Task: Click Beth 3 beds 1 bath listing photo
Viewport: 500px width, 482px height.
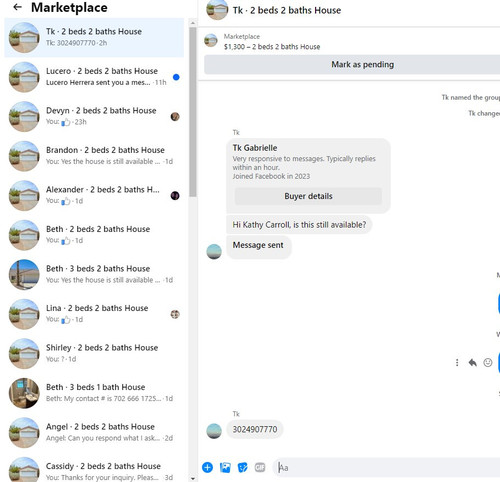Action: 24,393
